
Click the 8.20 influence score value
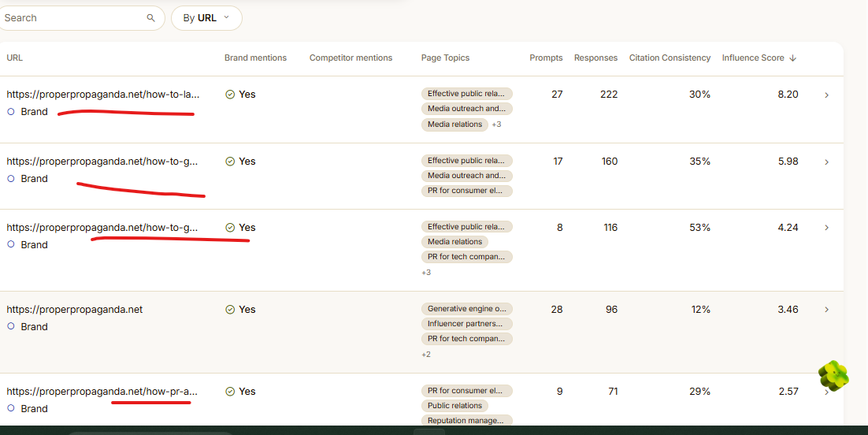[x=788, y=95]
